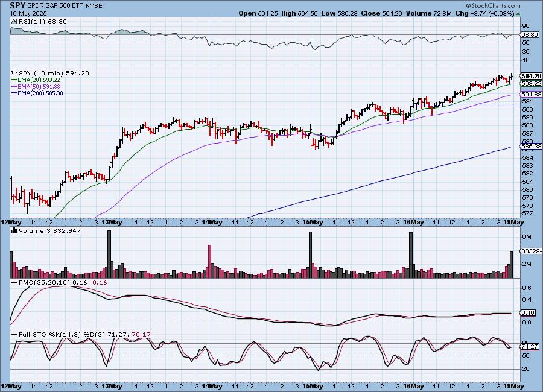Click the candlestick icon beside SPY (10 min)
543x392 pixels.
[x=14, y=73]
